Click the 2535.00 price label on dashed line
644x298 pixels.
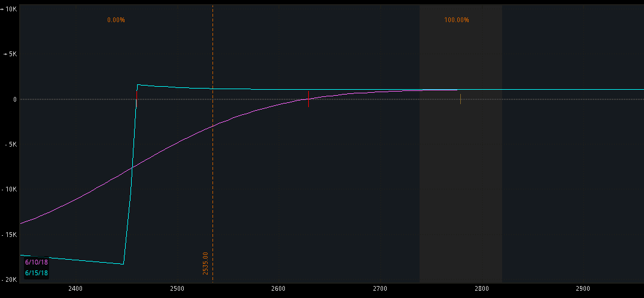pos(205,263)
